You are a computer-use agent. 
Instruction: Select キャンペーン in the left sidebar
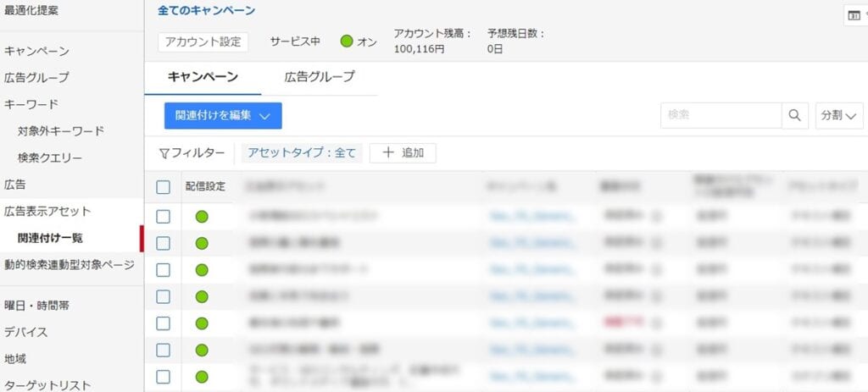36,51
